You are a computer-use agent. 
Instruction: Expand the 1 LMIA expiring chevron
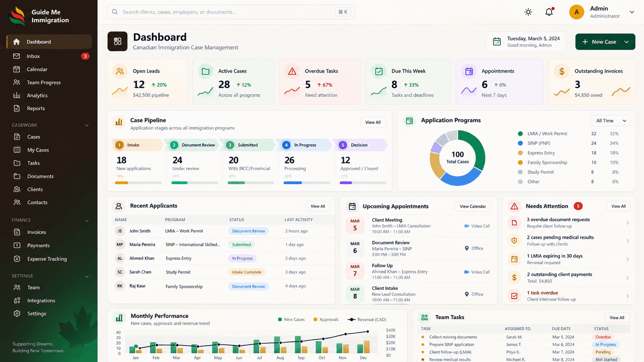627,259
